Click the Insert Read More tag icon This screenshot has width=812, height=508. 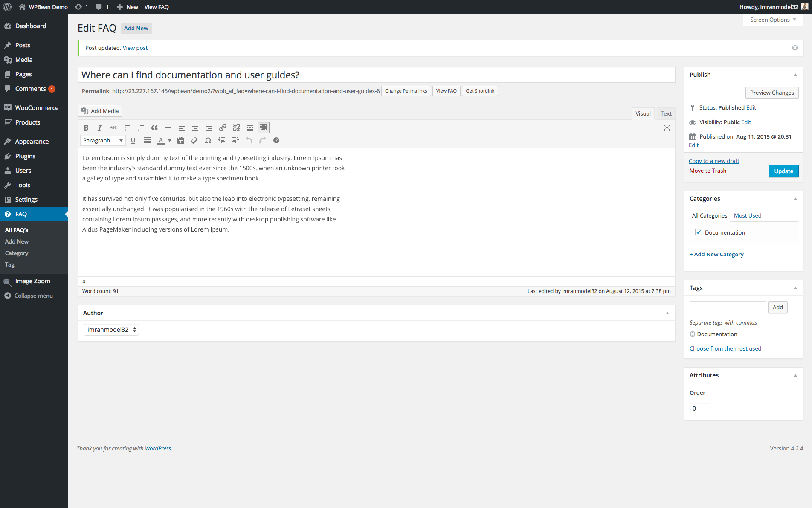(250, 128)
